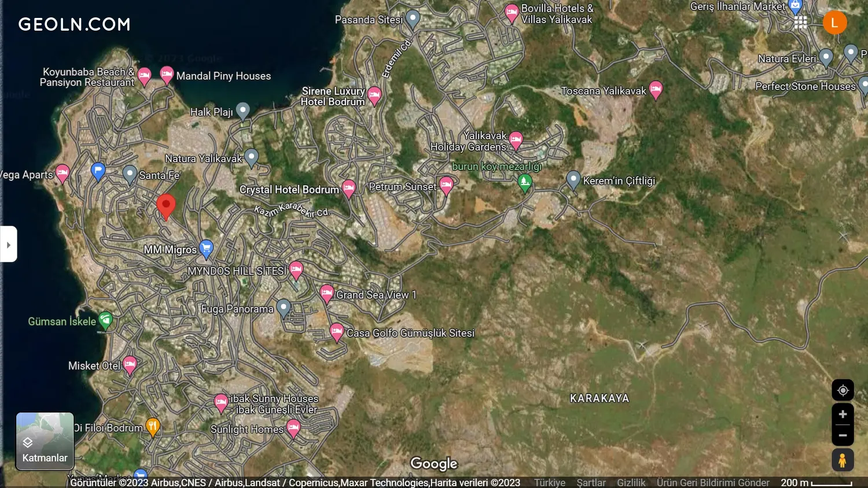Click the Gizlilik privacy link

631,482
